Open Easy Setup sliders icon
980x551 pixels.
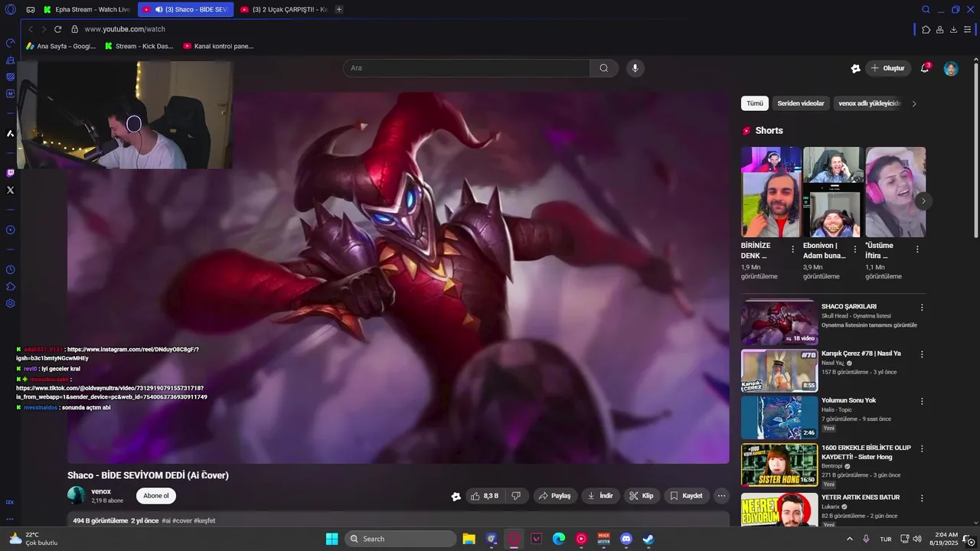point(969,29)
